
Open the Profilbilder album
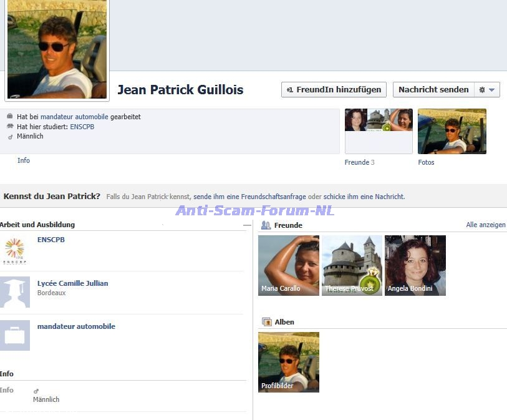click(289, 362)
